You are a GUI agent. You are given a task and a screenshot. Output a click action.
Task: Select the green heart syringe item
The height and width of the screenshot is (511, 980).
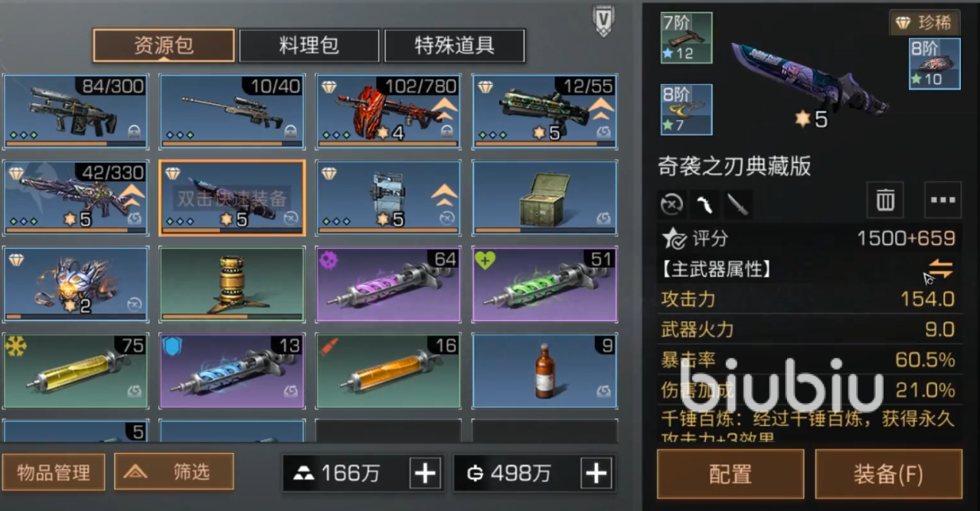(x=544, y=285)
